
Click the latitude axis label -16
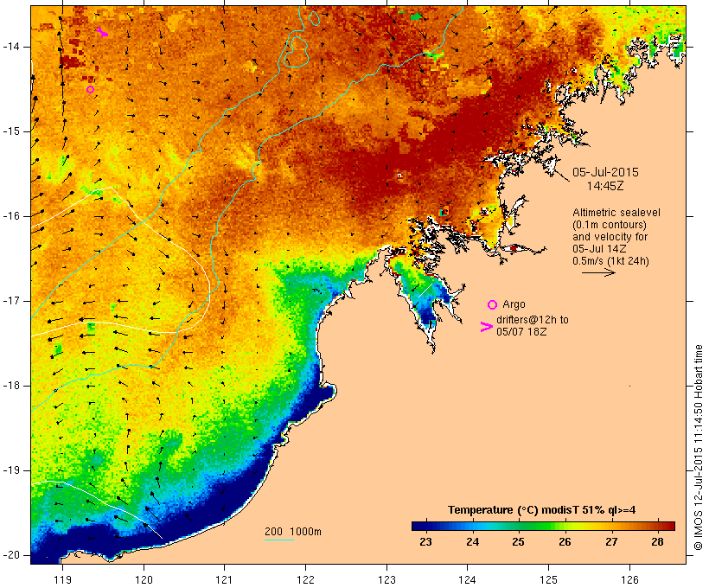pos(11,216)
